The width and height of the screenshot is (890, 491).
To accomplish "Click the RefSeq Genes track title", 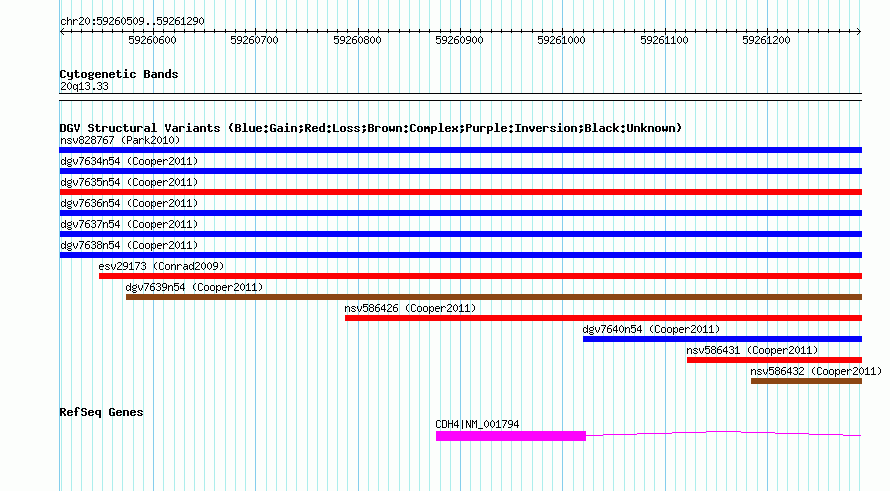I will (x=101, y=412).
